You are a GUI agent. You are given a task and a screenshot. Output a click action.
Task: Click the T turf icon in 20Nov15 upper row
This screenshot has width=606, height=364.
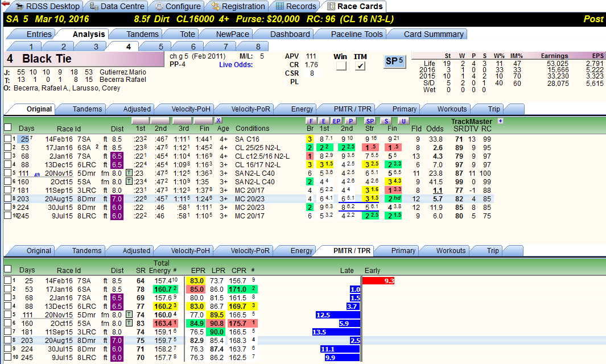pos(130,173)
